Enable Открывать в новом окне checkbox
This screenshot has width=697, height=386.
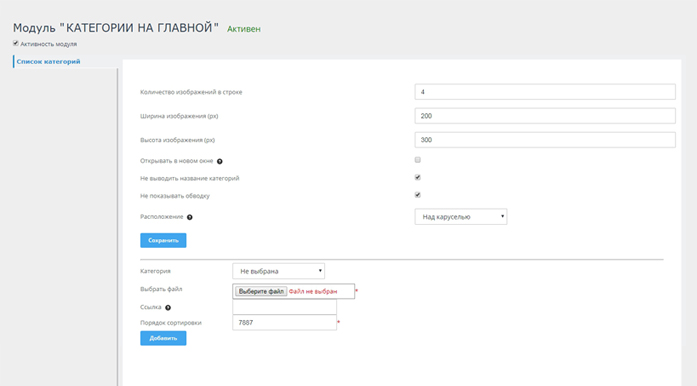click(x=418, y=160)
